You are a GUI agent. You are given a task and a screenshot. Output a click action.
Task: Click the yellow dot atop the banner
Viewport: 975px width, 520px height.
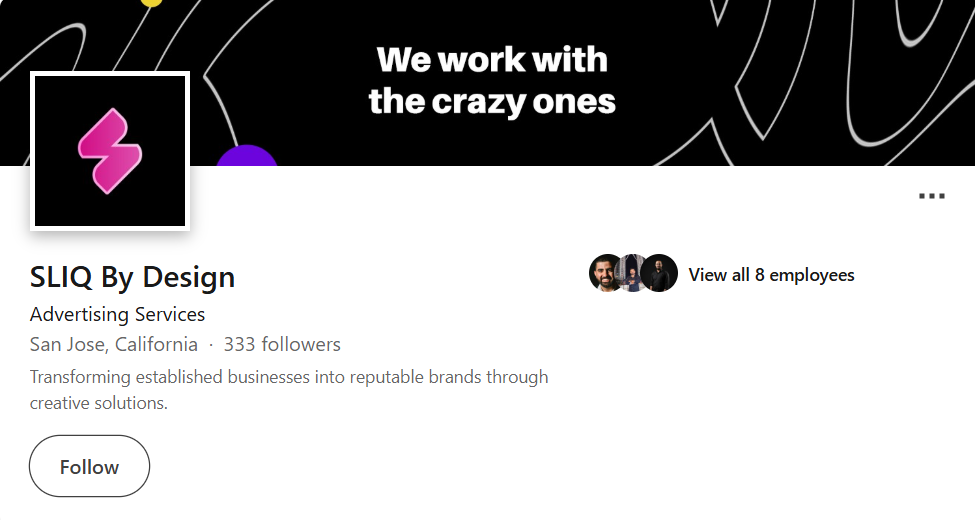(151, 3)
